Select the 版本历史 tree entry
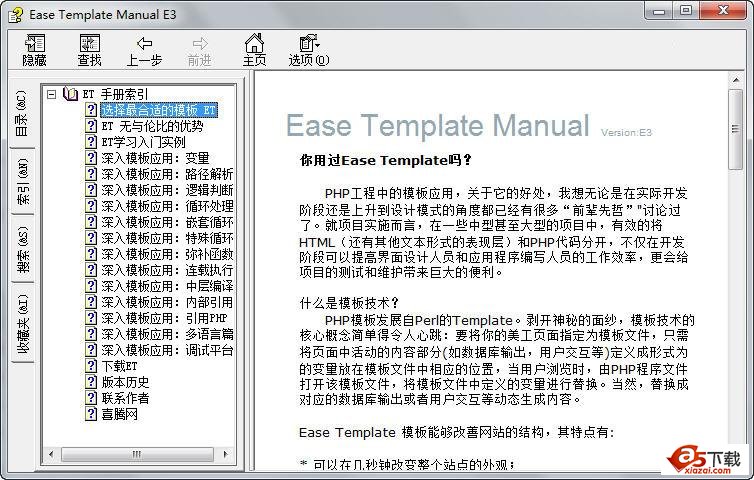The height and width of the screenshot is (480, 754). click(126, 382)
